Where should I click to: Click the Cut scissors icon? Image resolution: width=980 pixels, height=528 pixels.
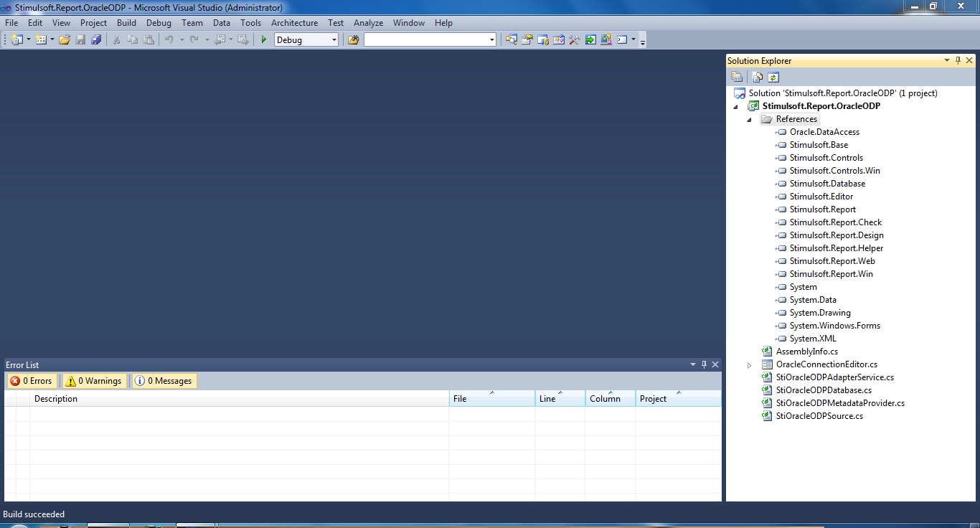click(116, 40)
